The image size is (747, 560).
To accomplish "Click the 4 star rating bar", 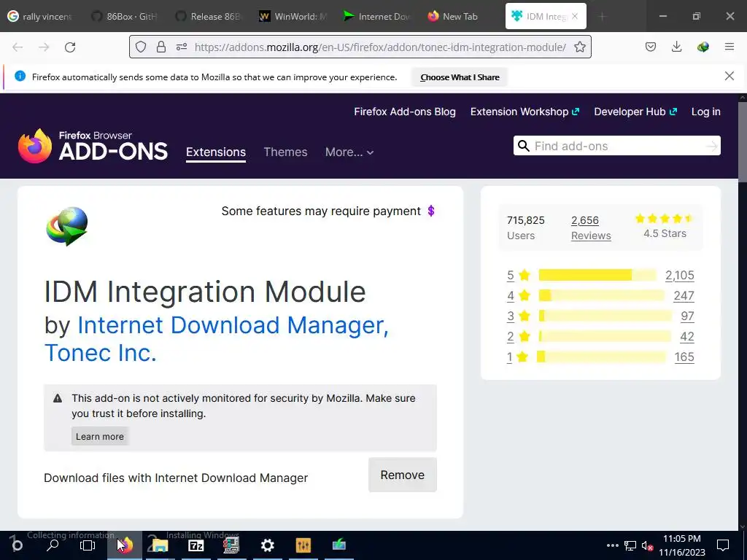I will pyautogui.click(x=601, y=295).
